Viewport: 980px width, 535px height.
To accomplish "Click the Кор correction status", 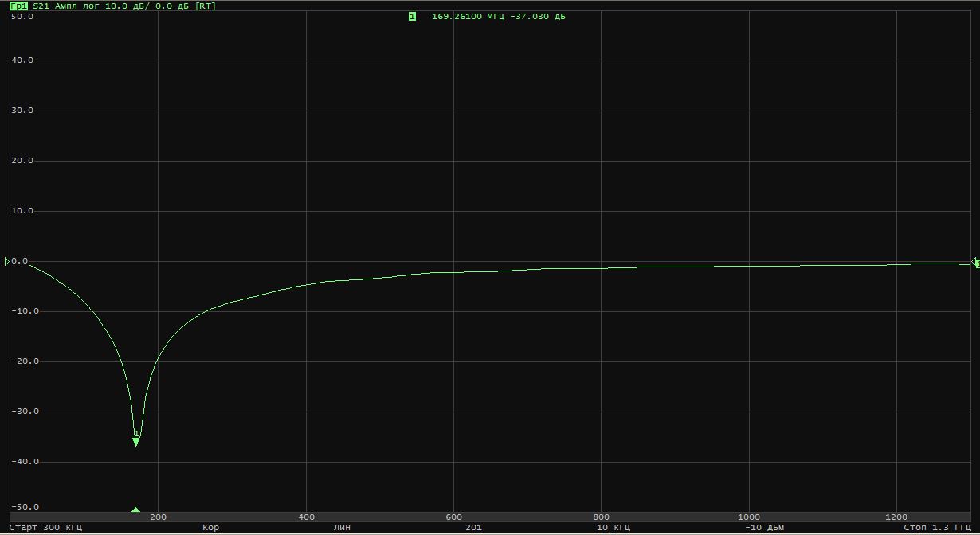I will [x=210, y=527].
